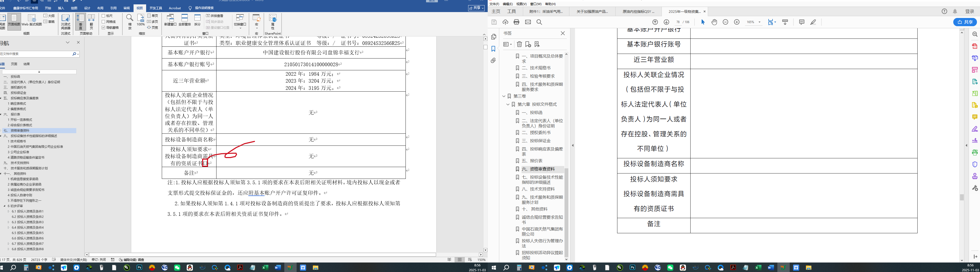Click 页宽 page width in Word
Image resolution: width=980 pixels, height=272 pixels.
coord(153,27)
